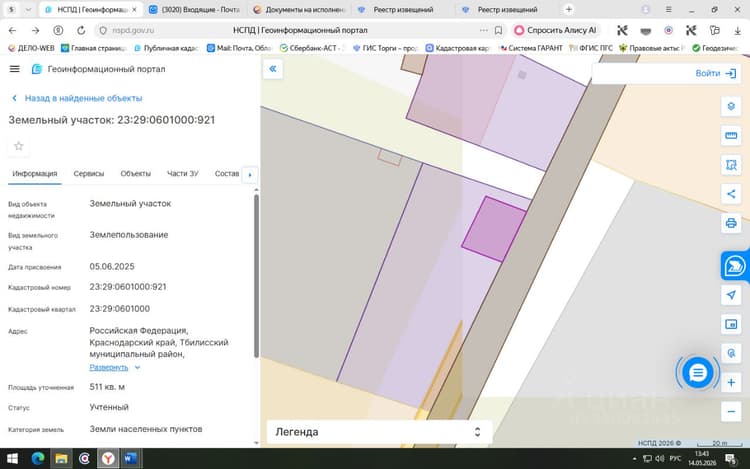This screenshot has width=750, height=469.
Task: Open the ФГИС ПГС bookmark
Action: tap(591, 48)
